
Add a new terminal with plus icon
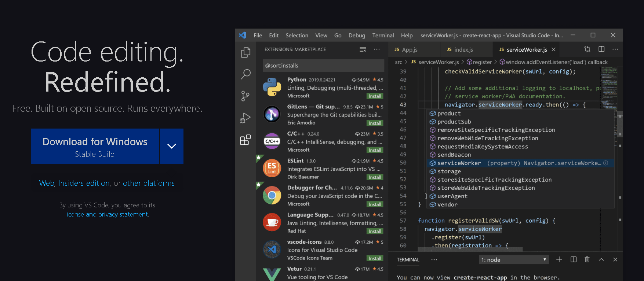coord(559,259)
